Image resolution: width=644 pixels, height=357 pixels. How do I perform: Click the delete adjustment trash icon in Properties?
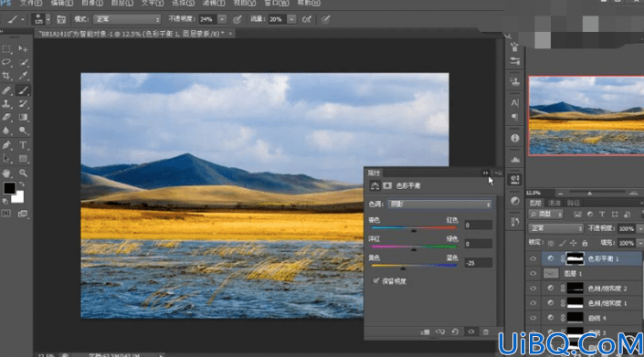[485, 331]
